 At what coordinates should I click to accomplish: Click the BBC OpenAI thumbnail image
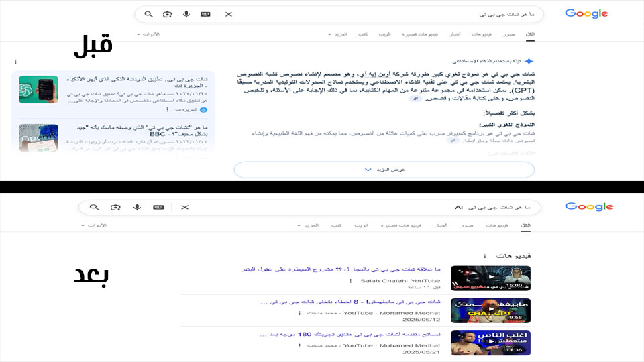(38, 138)
